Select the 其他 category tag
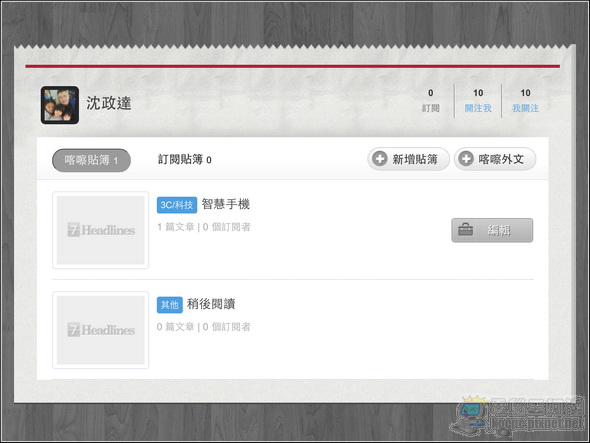This screenshot has width=590, height=443. (x=170, y=304)
